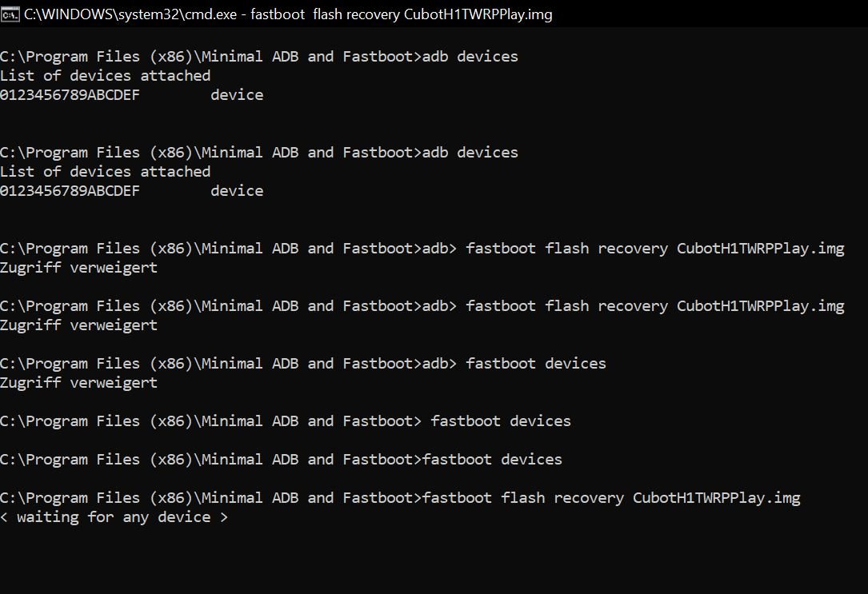Click the first "List of devices attached" line
The image size is (868, 594).
coord(105,76)
